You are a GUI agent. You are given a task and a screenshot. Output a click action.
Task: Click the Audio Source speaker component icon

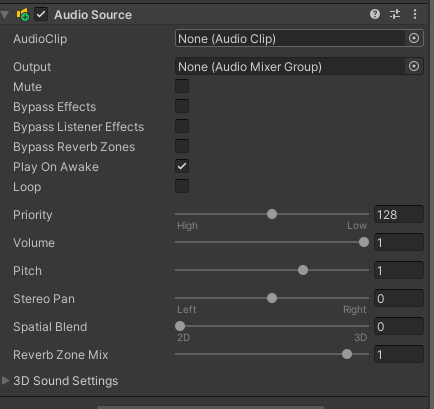23,15
